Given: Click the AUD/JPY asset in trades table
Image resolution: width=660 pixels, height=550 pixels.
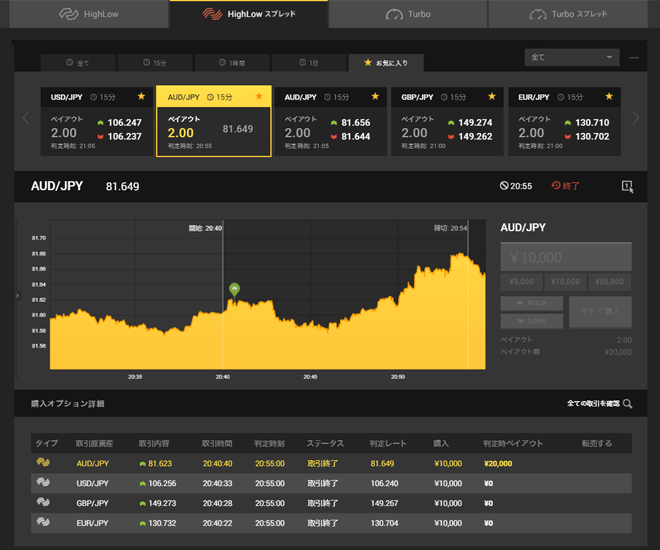Looking at the screenshot, I should (x=93, y=463).
